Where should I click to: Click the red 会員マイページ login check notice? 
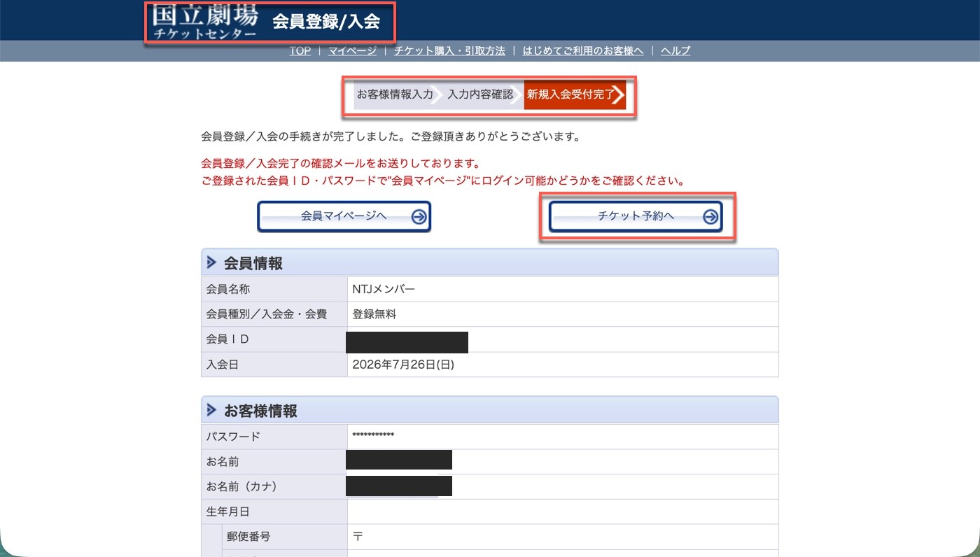pos(442,181)
